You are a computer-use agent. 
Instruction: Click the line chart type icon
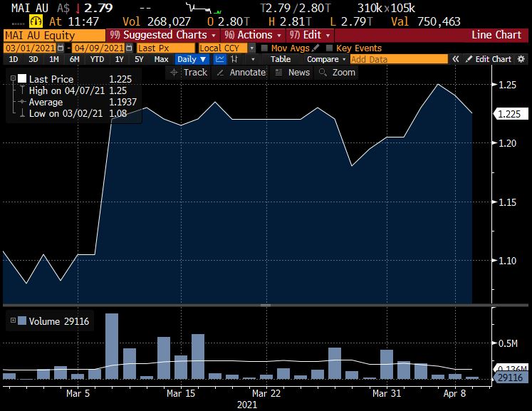pyautogui.click(x=220, y=59)
